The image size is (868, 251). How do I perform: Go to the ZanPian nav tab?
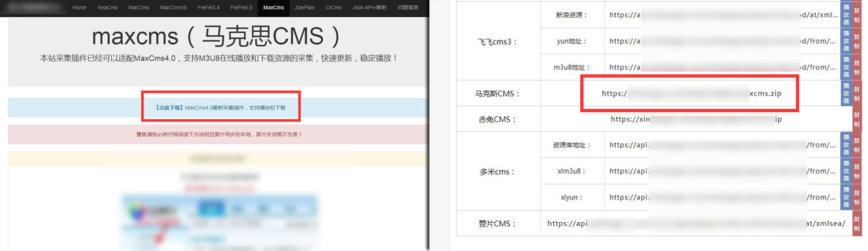pyautogui.click(x=304, y=8)
